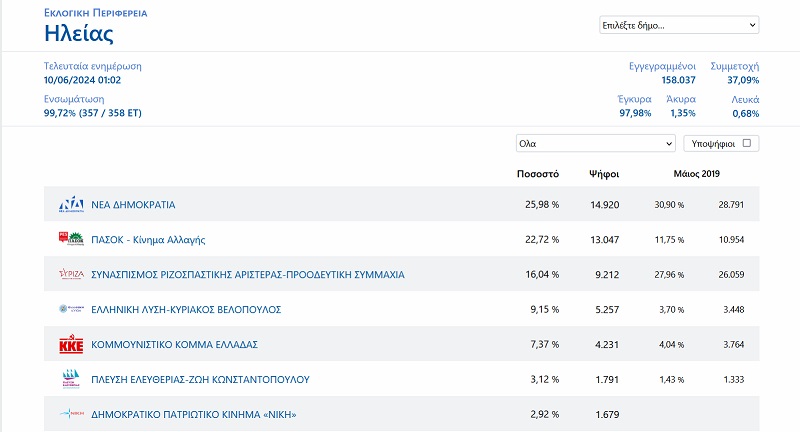Click the red KKE party logo
Viewport: 800px width, 432px height.
(x=71, y=344)
